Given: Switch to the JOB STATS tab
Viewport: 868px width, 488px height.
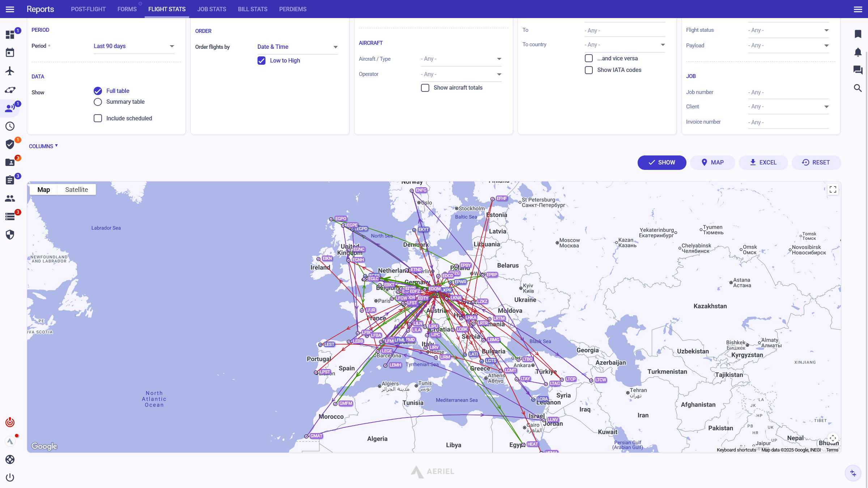Looking at the screenshot, I should [x=212, y=9].
